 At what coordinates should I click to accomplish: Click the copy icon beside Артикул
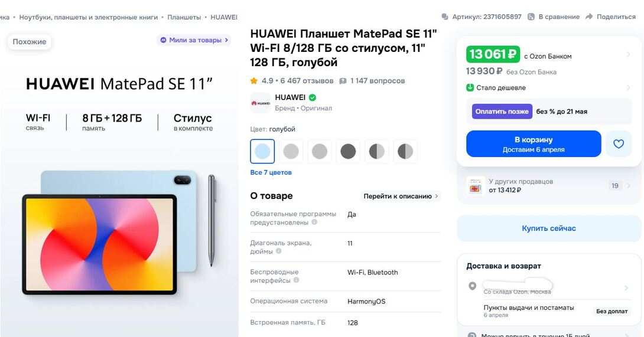pyautogui.click(x=445, y=17)
